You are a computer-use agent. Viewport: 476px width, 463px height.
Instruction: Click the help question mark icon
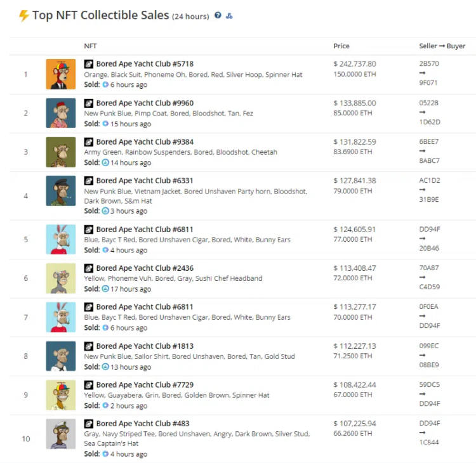218,15
